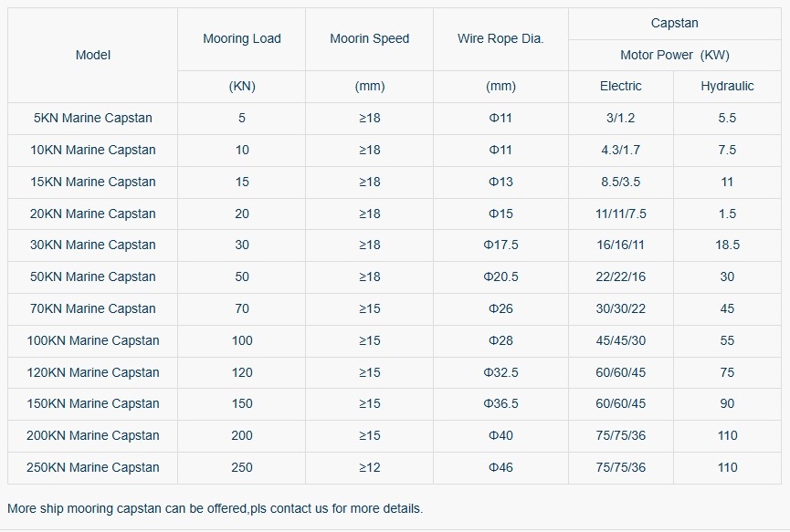Click the 100KN Marine Capstan row label
790x532 pixels.
tap(92, 340)
